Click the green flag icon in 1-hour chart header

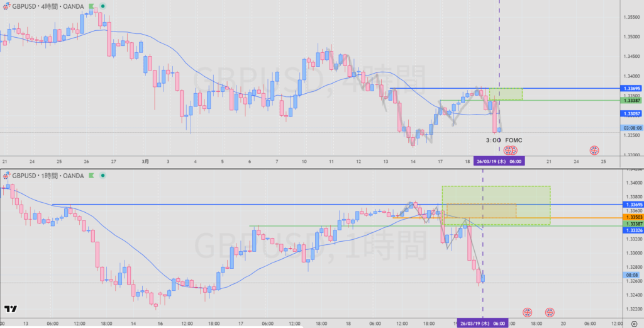pyautogui.click(x=92, y=176)
